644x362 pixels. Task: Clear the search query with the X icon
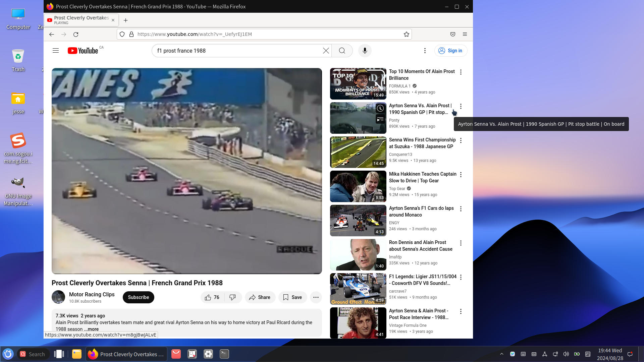(x=326, y=51)
